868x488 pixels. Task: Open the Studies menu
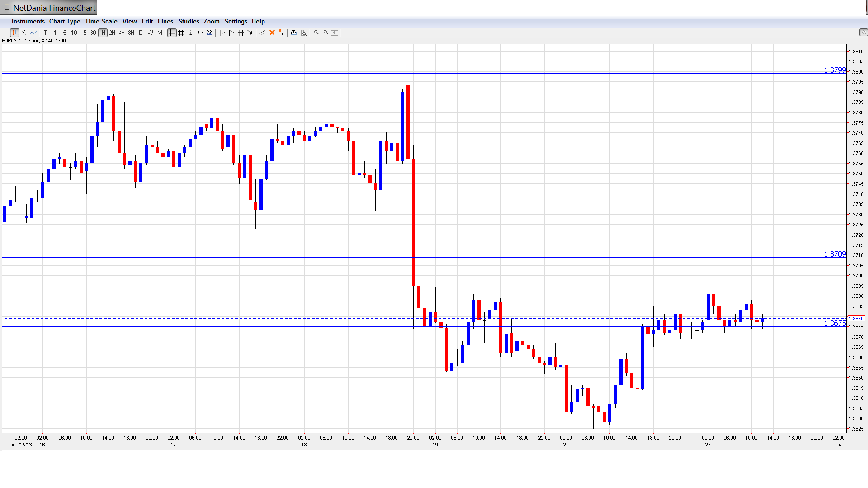coord(189,21)
